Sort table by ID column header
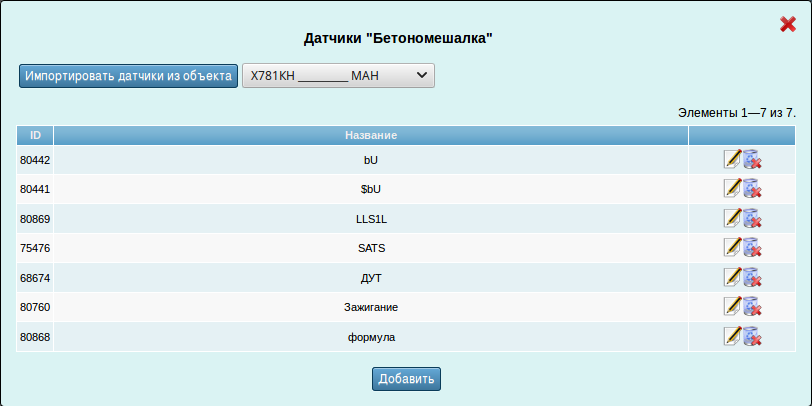The height and width of the screenshot is (406, 812). (x=35, y=135)
